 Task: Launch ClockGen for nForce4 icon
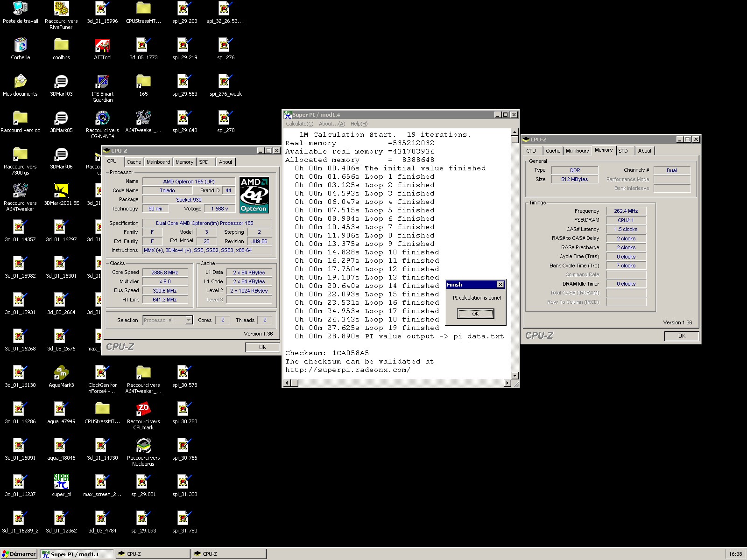point(102,379)
